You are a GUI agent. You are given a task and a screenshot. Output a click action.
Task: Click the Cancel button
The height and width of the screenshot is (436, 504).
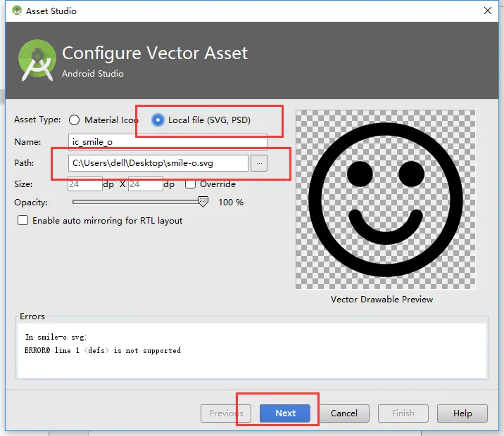(x=344, y=413)
